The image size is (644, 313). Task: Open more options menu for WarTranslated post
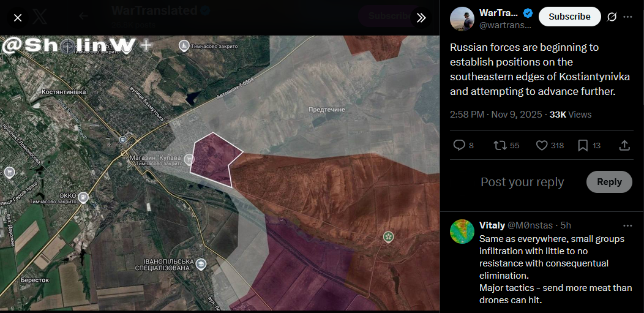coord(627,17)
